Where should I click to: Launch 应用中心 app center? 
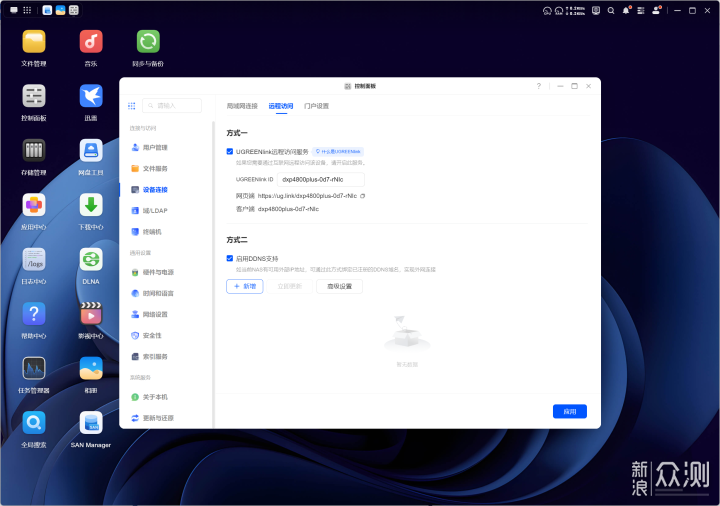(x=34, y=205)
